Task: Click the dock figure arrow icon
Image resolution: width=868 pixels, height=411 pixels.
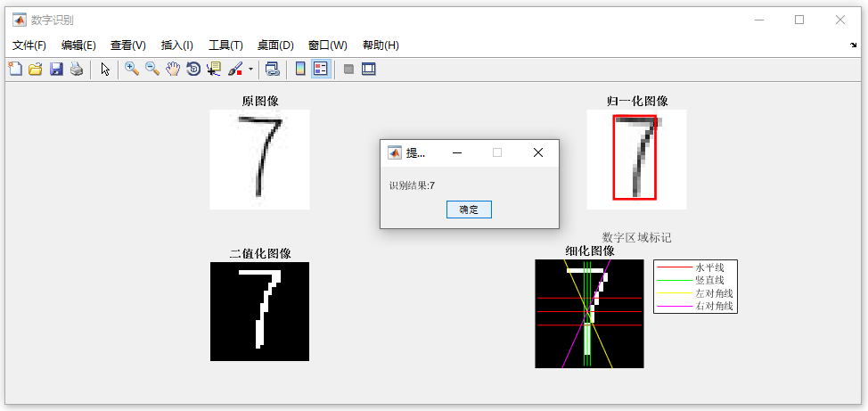Action: (853, 45)
